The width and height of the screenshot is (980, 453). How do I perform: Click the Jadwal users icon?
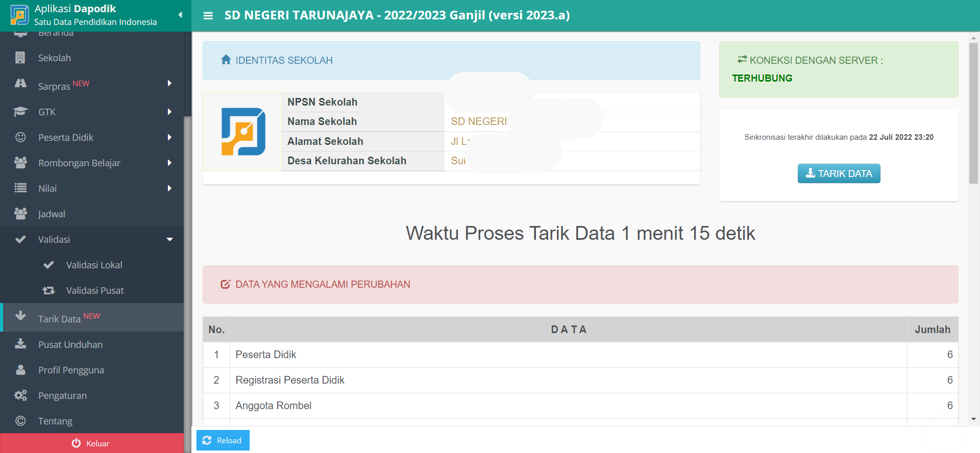coord(20,214)
